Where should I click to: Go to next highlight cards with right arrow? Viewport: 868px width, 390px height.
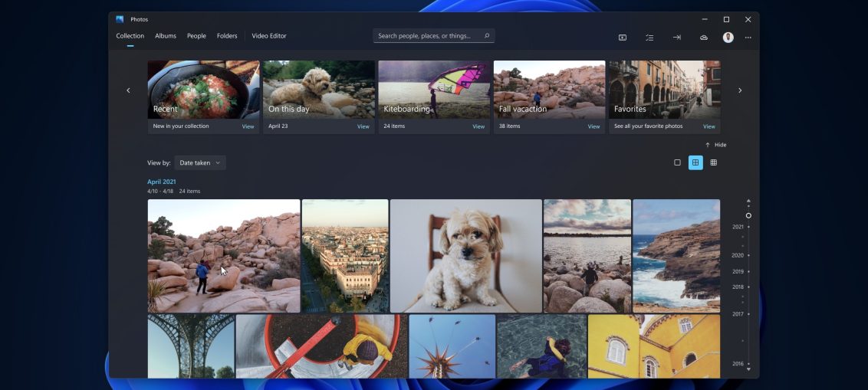point(740,90)
